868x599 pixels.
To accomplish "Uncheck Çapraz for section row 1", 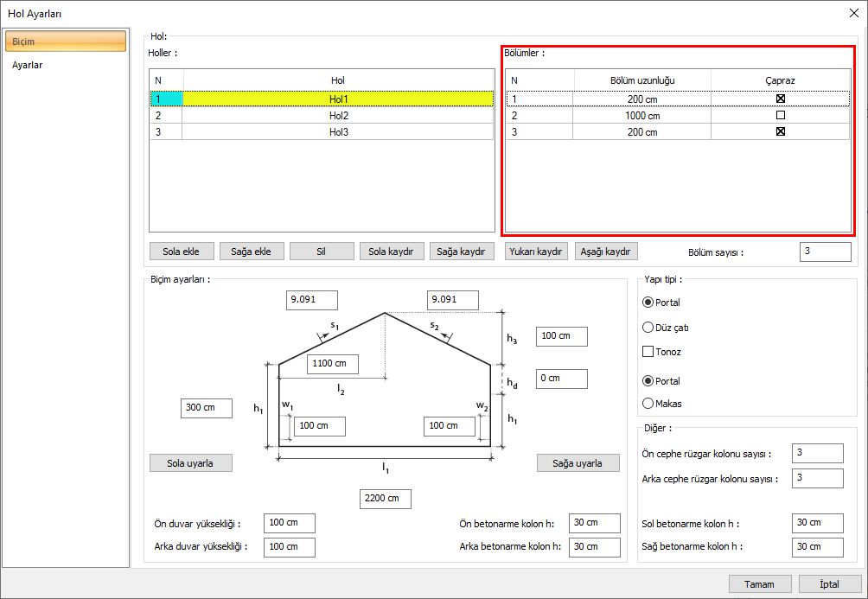I will pyautogui.click(x=781, y=99).
